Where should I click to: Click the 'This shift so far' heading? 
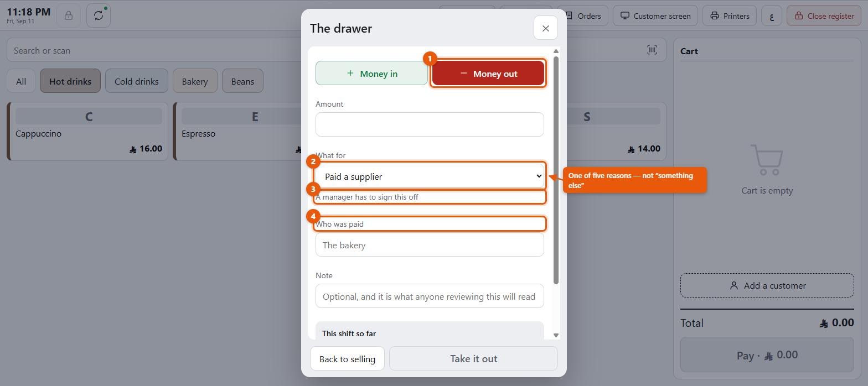click(349, 333)
